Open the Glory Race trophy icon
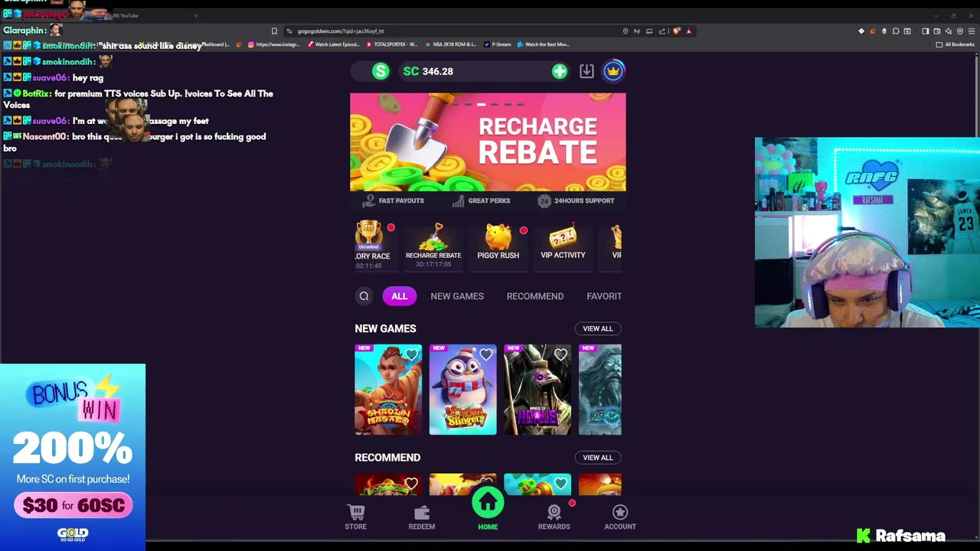Screen dimensions: 980x551 click(x=369, y=235)
